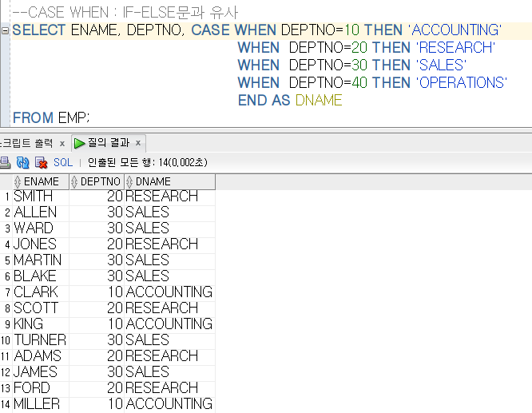Viewport: 532px width, 413px height.
Task: Select the SCOTT cell
Action: tap(41, 308)
